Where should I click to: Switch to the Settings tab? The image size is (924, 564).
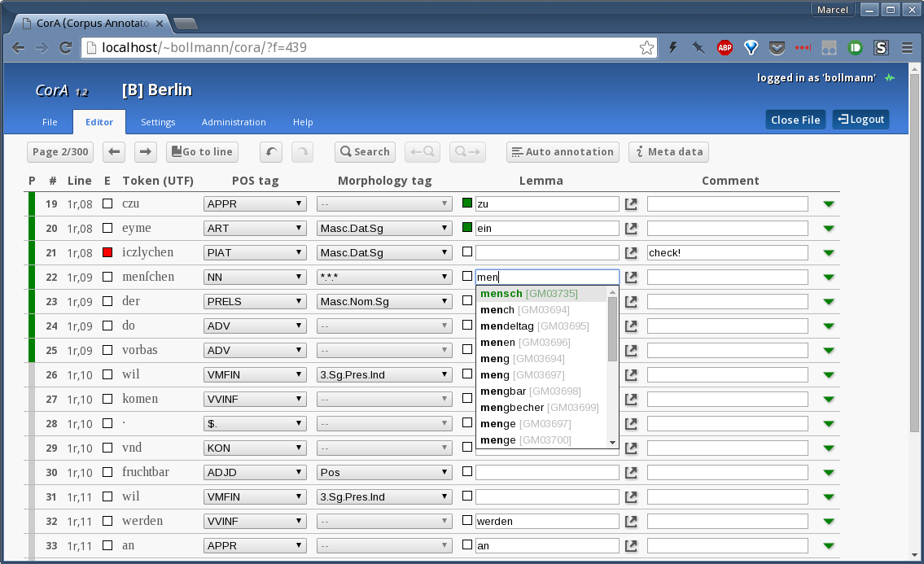(x=158, y=122)
